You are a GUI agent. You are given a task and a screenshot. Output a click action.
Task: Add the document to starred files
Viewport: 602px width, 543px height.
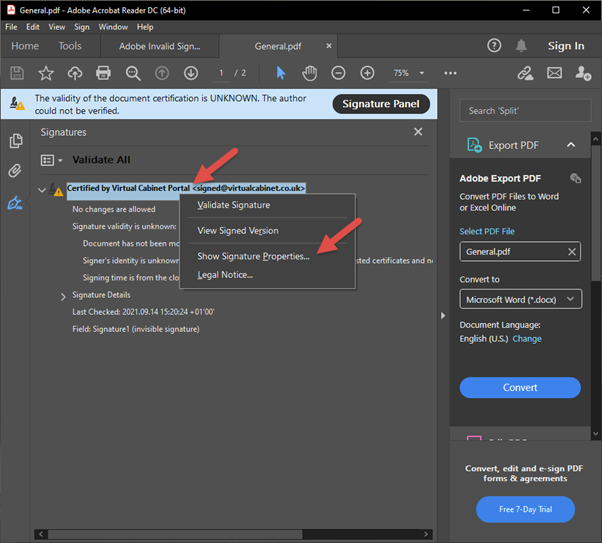tap(46, 73)
